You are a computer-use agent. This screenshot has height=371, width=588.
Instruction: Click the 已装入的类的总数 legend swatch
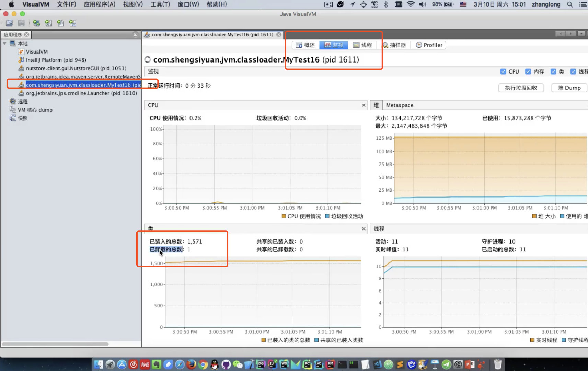point(264,340)
